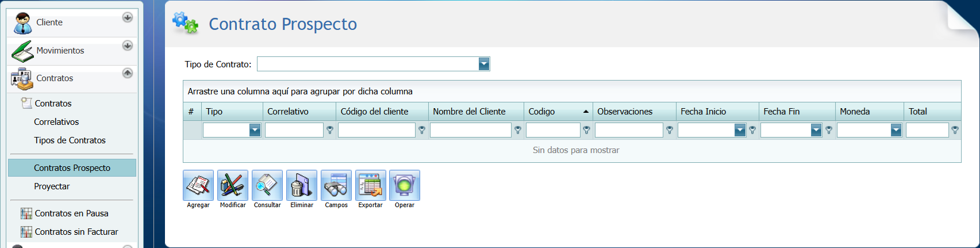Click the Contratos en Pausa grid icon
Viewport: 980px width, 248px height.
pyautogui.click(x=26, y=213)
